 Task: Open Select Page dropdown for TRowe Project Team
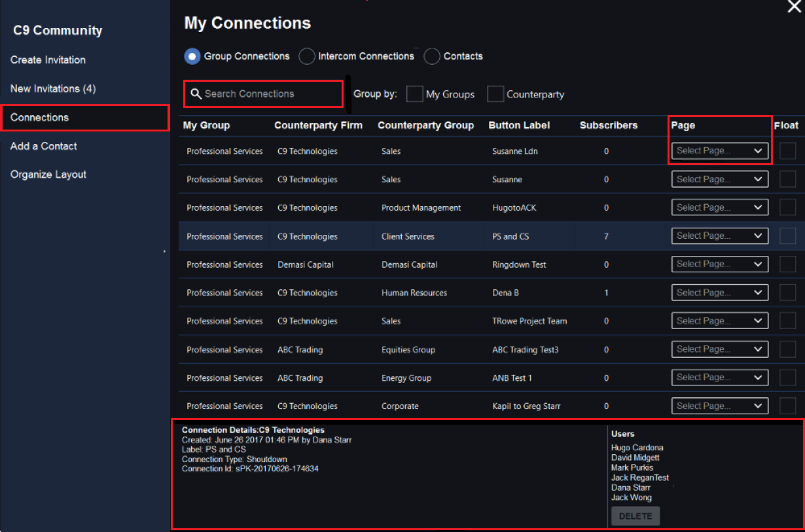pyautogui.click(x=720, y=321)
